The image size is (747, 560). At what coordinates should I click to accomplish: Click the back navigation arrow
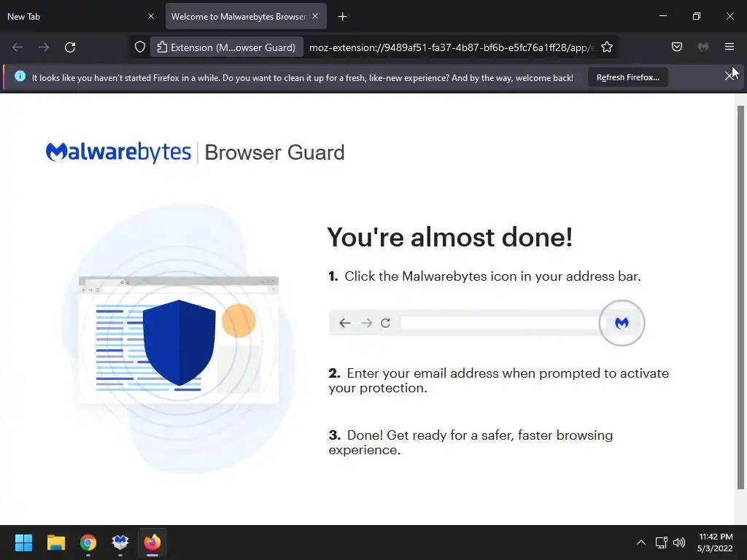[18, 47]
